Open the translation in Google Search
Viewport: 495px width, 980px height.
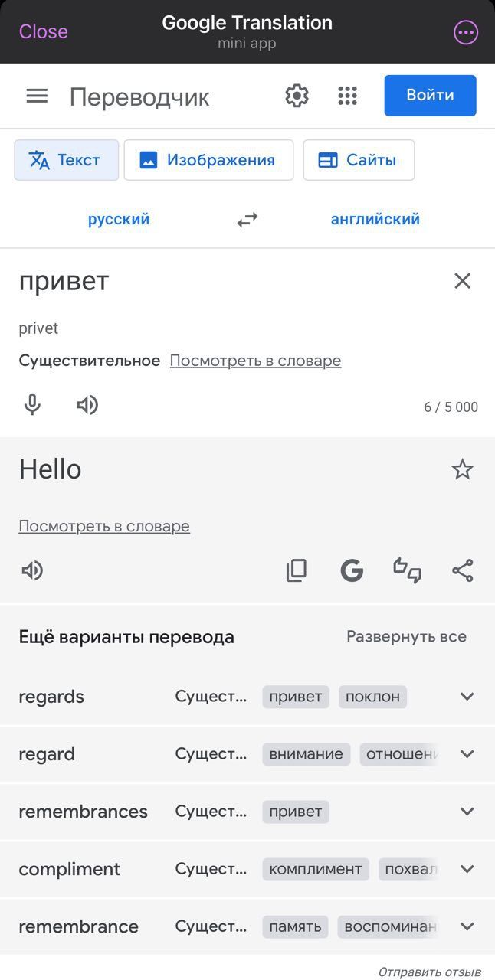pyautogui.click(x=352, y=570)
